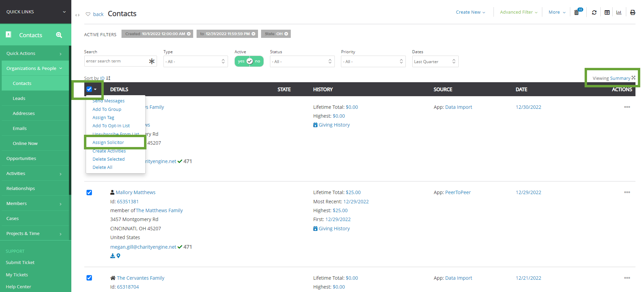Expand Projects & Time sidebar section
Screen dimensions: 644x292
click(x=34, y=233)
